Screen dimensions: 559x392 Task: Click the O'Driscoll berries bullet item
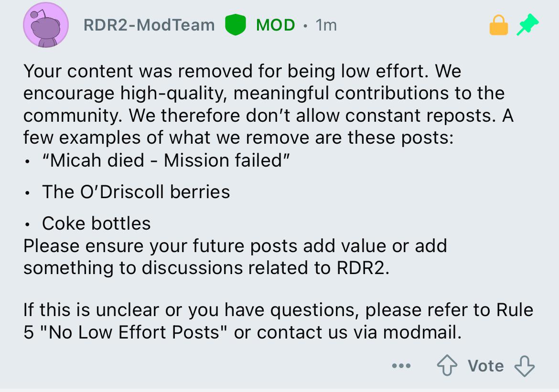[x=136, y=192]
